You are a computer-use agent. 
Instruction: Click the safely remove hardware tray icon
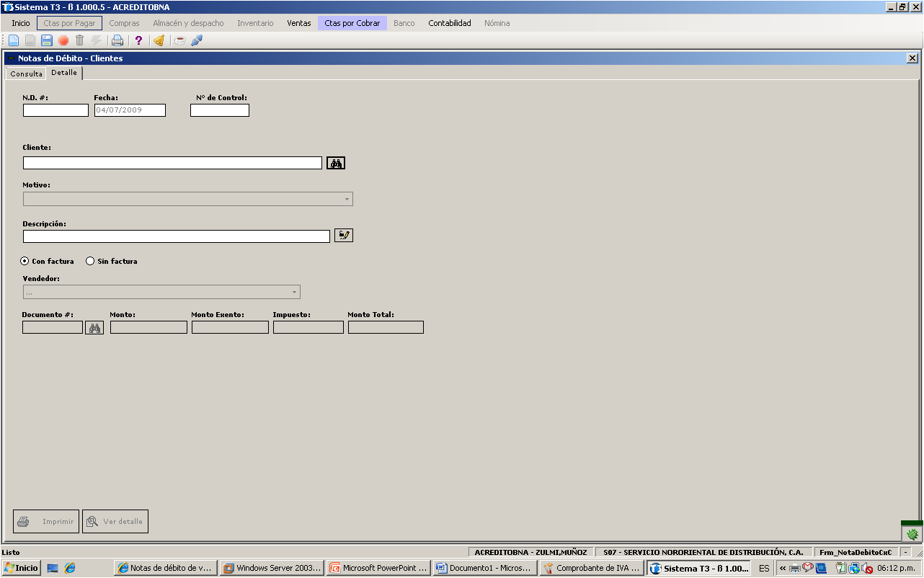pos(841,568)
